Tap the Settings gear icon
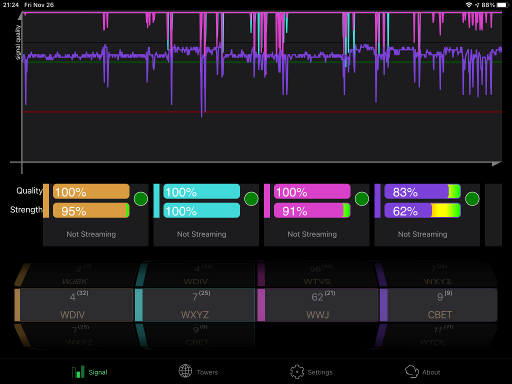The height and width of the screenshot is (384, 512). [297, 372]
